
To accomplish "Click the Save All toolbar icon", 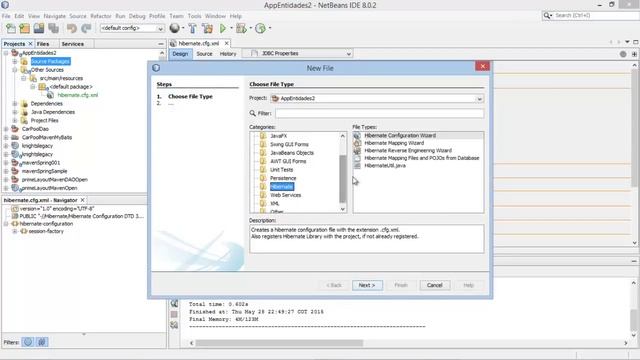I will tap(53, 28).
